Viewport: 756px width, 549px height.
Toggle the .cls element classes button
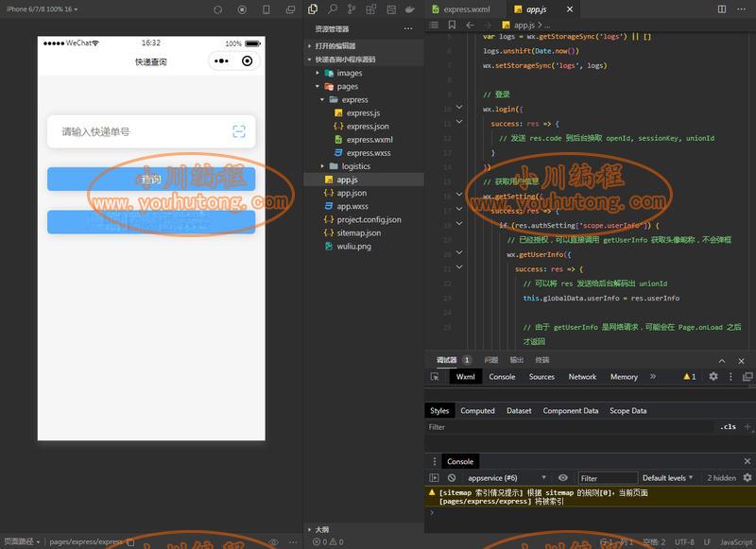[x=728, y=426]
